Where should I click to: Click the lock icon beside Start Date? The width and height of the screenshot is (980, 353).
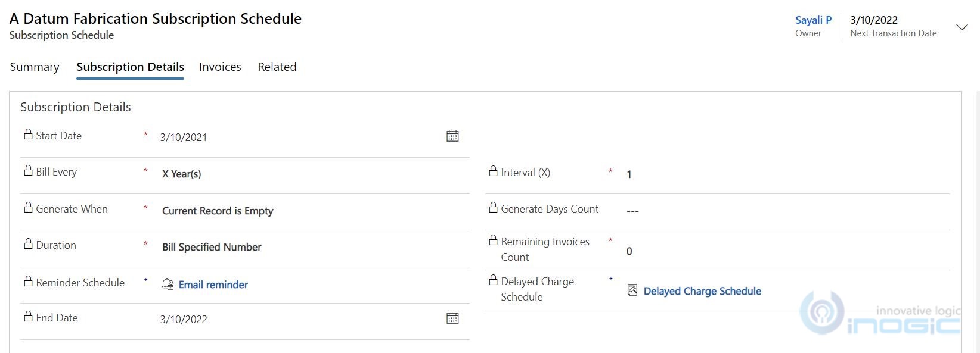(x=28, y=135)
